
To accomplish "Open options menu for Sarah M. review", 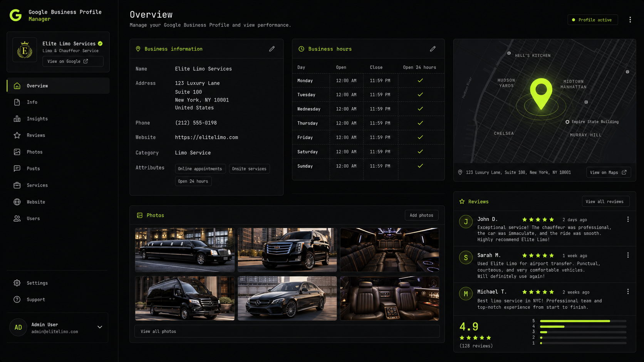I will click(x=628, y=255).
